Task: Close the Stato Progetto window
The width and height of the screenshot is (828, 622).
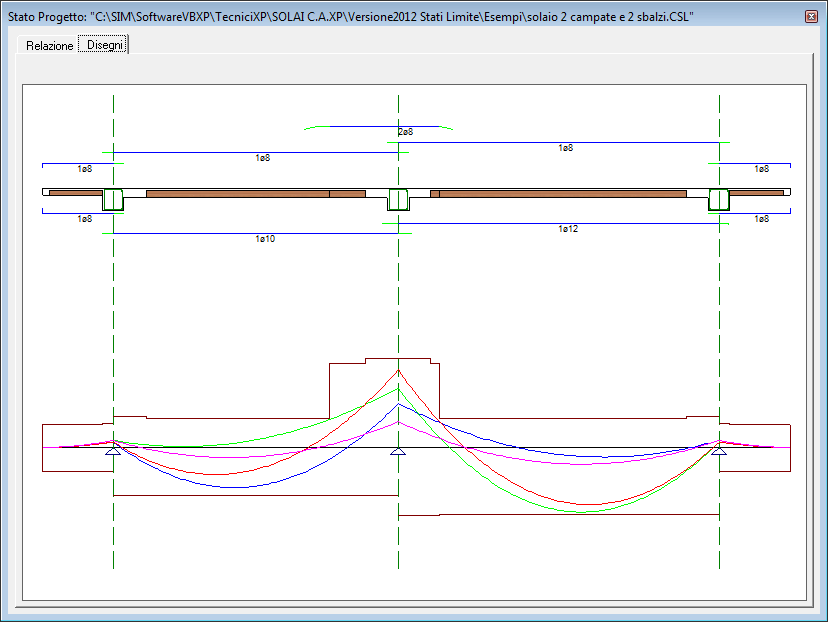Action: tap(811, 16)
